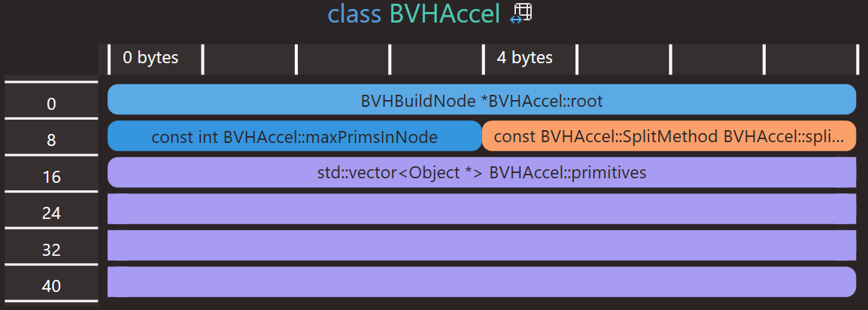Image resolution: width=868 pixels, height=310 pixels.
Task: Click the second byte column header cell
Action: tap(249, 59)
